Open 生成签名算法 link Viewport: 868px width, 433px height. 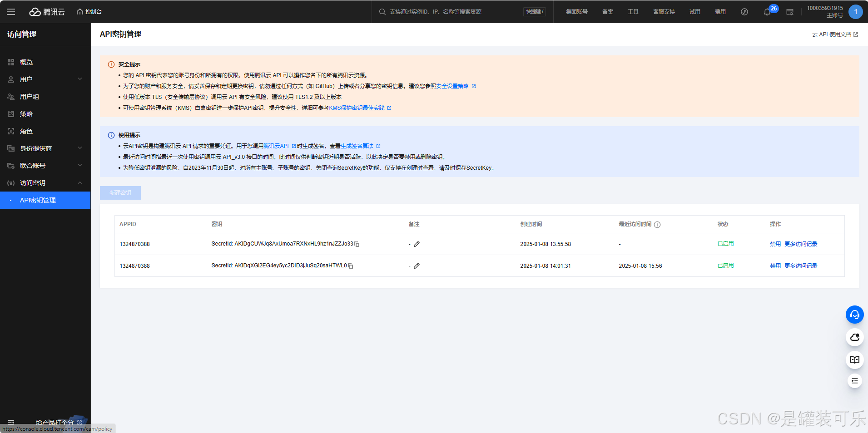360,146
